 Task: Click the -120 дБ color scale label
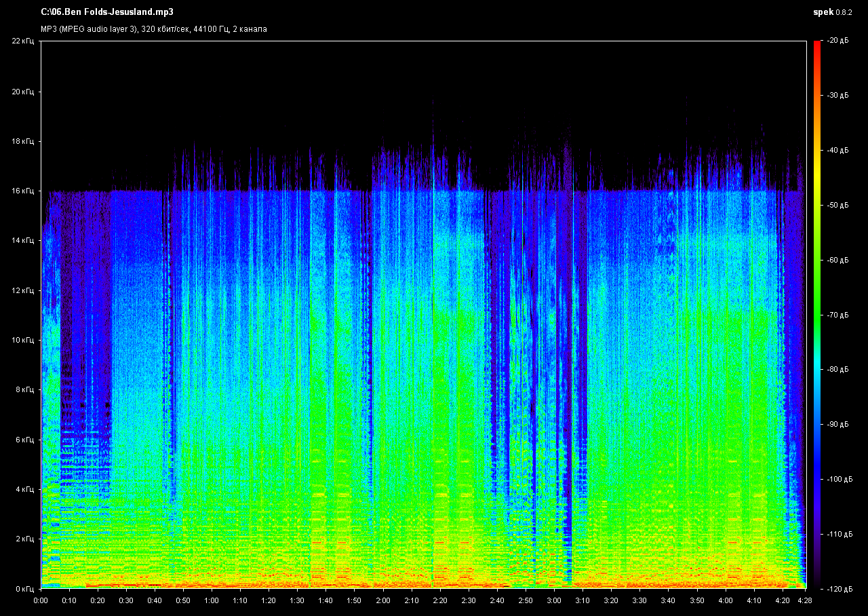(839, 589)
